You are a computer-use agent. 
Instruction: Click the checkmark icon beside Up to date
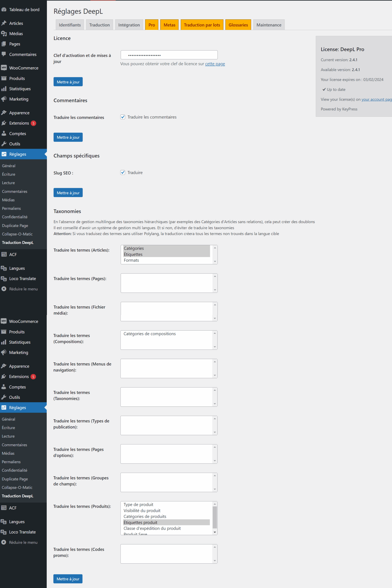[x=324, y=89]
